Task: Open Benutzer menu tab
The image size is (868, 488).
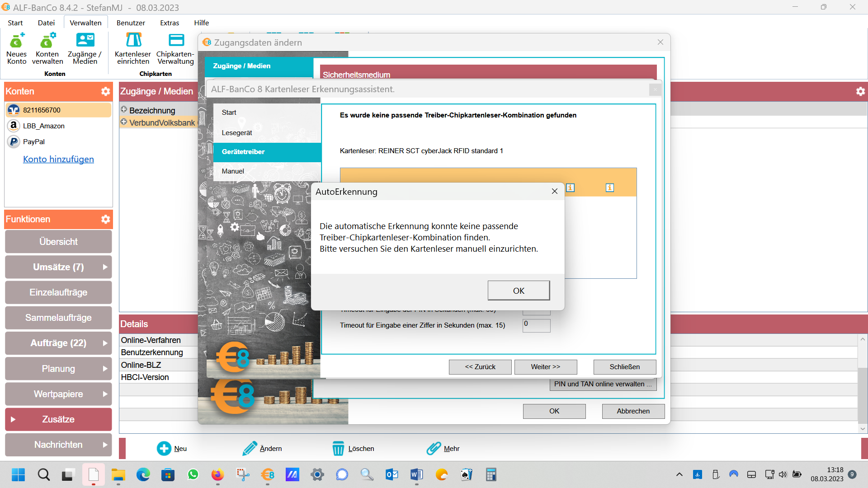Action: pyautogui.click(x=131, y=23)
